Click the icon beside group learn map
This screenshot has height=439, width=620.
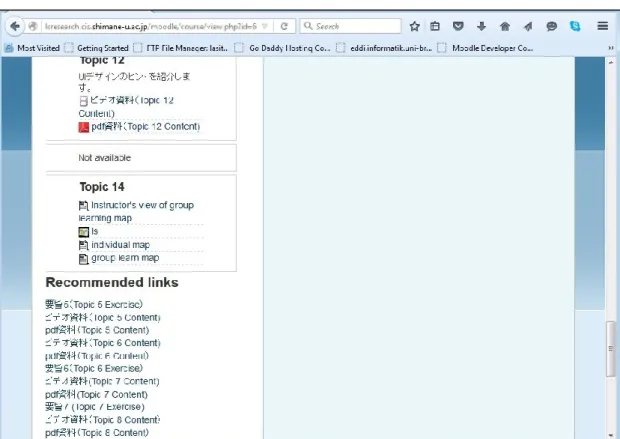pos(83,259)
